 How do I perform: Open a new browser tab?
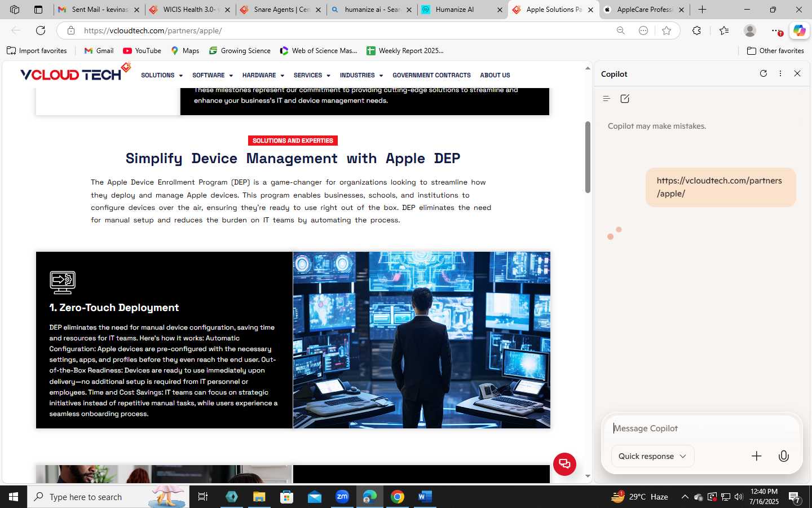tap(702, 10)
